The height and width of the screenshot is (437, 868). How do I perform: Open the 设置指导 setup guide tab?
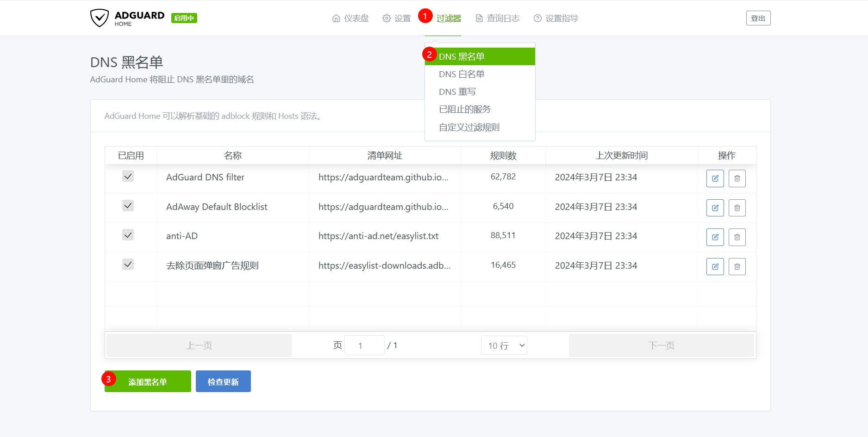pyautogui.click(x=556, y=18)
